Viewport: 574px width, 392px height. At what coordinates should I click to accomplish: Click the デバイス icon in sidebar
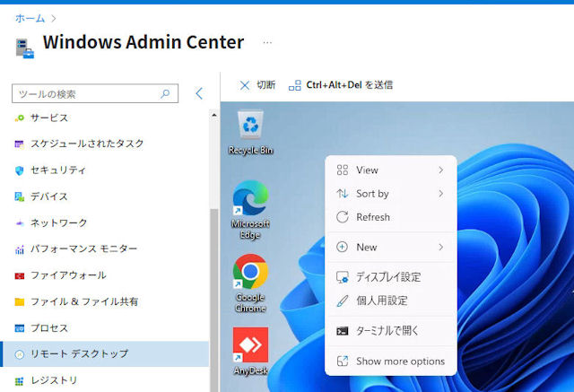click(x=20, y=197)
